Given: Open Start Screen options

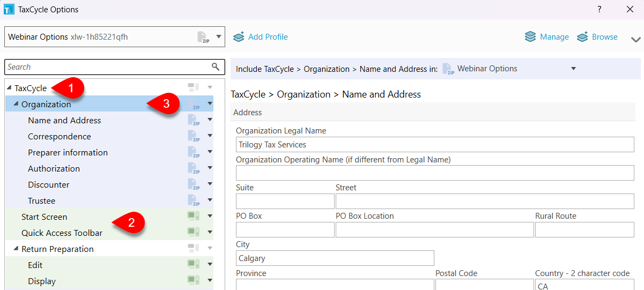Looking at the screenshot, I should pos(45,217).
